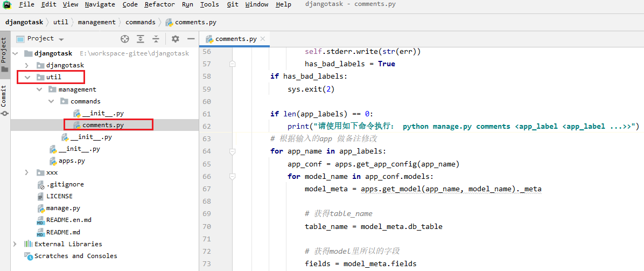Collapse the util folder arrow
This screenshot has height=271, width=644.
[x=27, y=77]
